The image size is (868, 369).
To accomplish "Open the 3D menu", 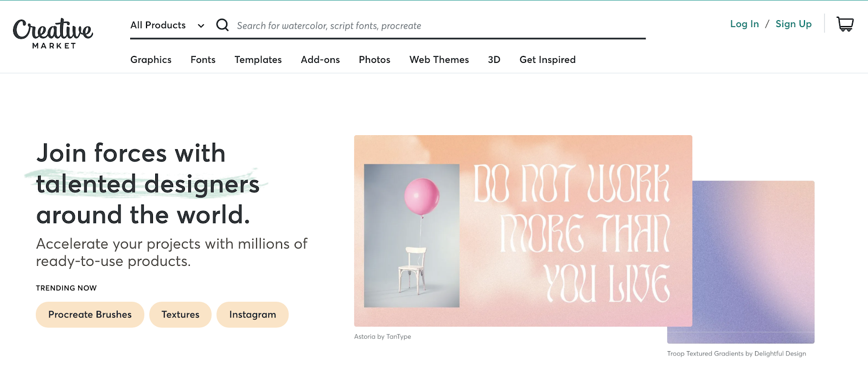I will [x=494, y=60].
